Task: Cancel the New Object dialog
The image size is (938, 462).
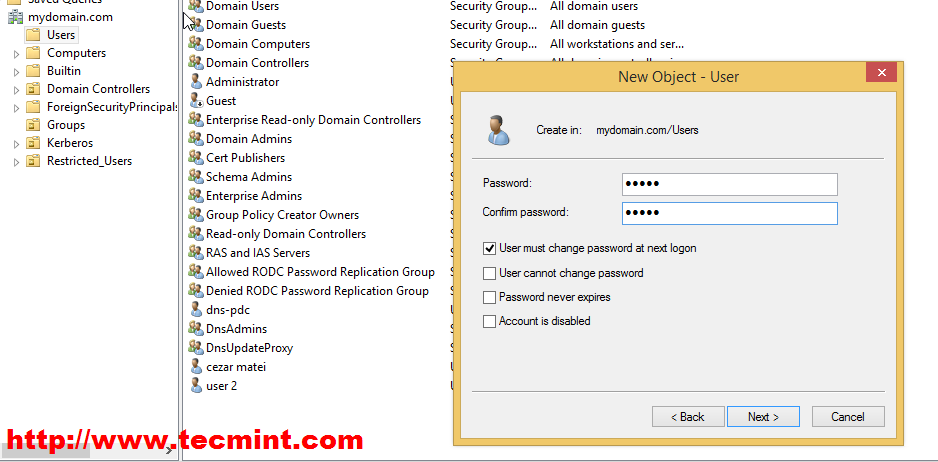Action: pyautogui.click(x=848, y=417)
